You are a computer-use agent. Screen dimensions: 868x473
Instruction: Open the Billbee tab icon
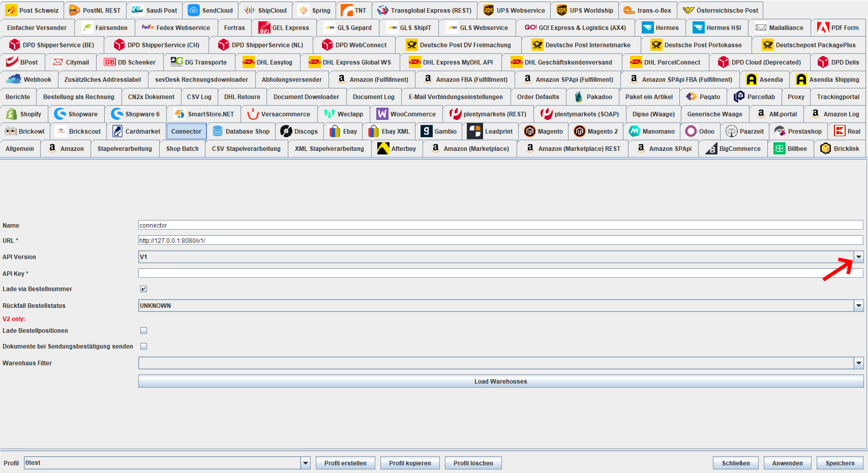coord(780,148)
